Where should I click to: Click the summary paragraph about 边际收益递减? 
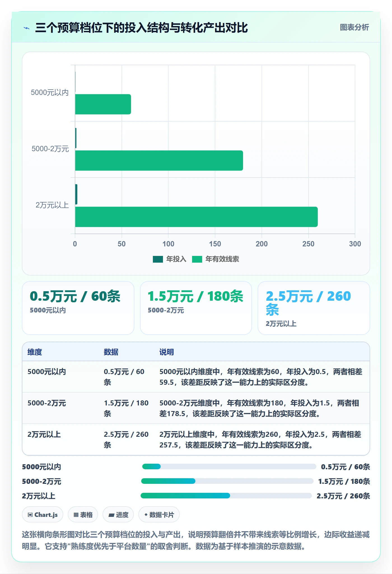click(x=196, y=540)
